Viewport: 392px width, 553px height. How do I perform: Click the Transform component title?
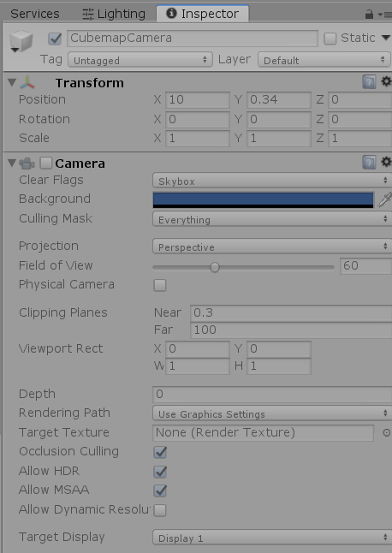(90, 83)
